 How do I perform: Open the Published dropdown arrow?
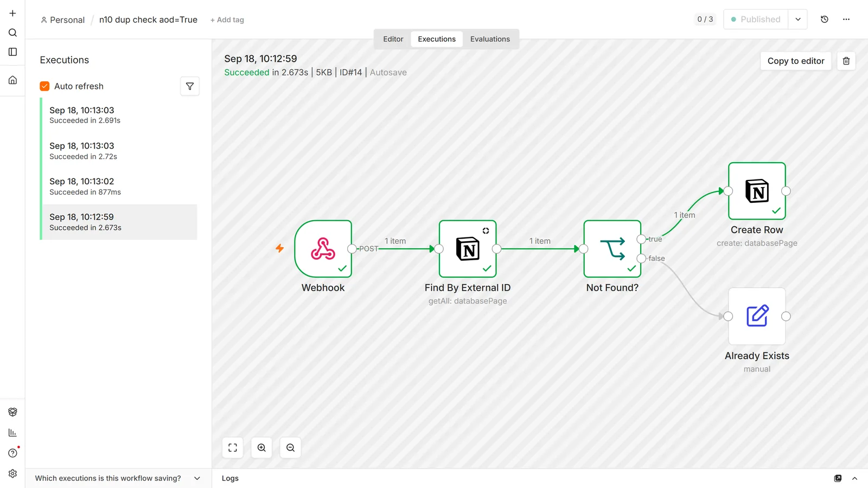pos(798,20)
